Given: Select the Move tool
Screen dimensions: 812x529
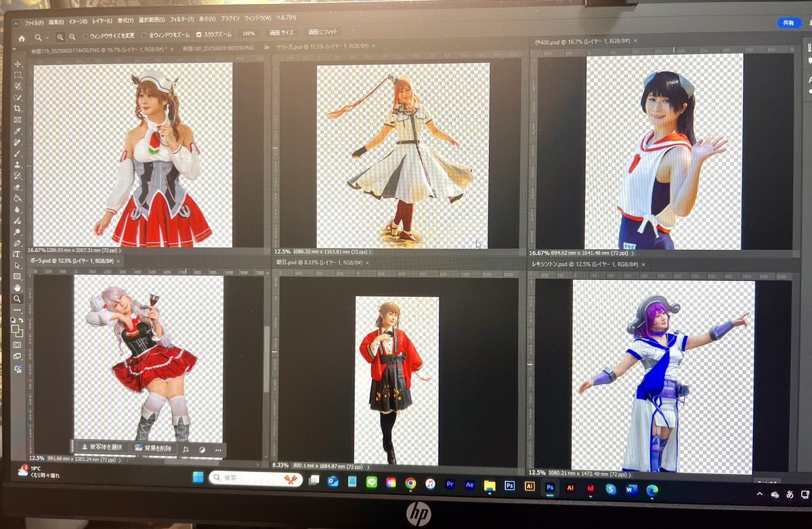Looking at the screenshot, I should coord(18,64).
